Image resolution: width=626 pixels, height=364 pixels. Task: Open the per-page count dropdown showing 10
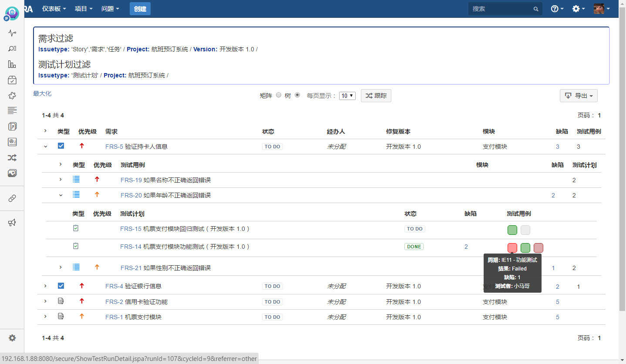[x=347, y=96]
